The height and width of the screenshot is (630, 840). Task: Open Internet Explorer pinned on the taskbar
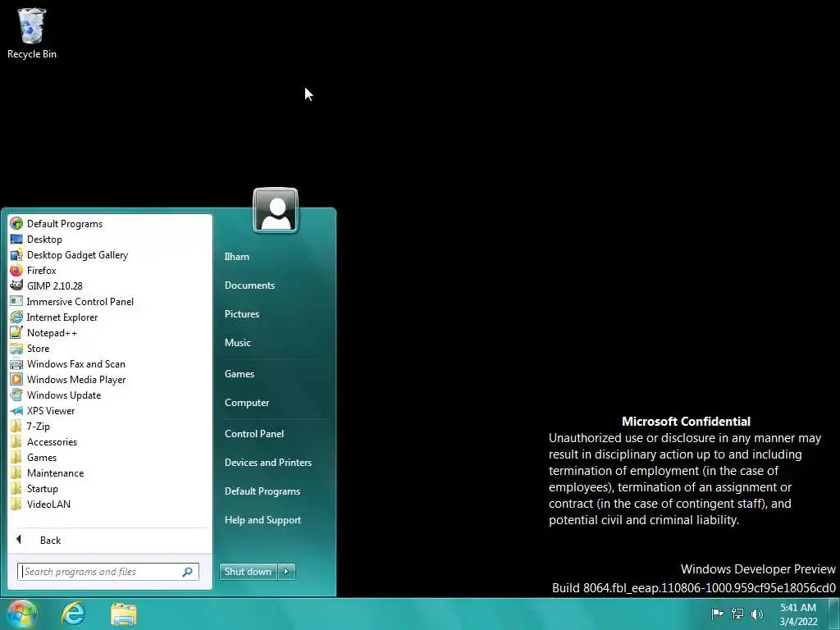(73, 614)
